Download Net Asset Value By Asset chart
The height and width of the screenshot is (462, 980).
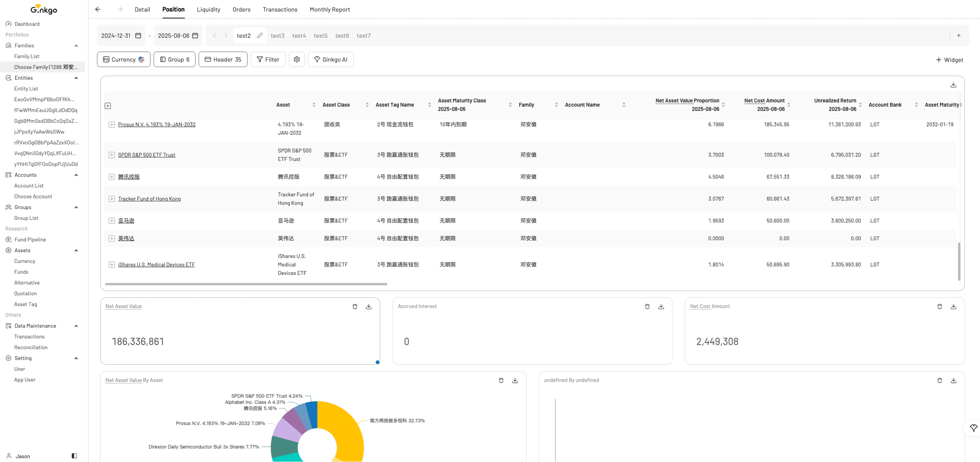click(x=515, y=380)
